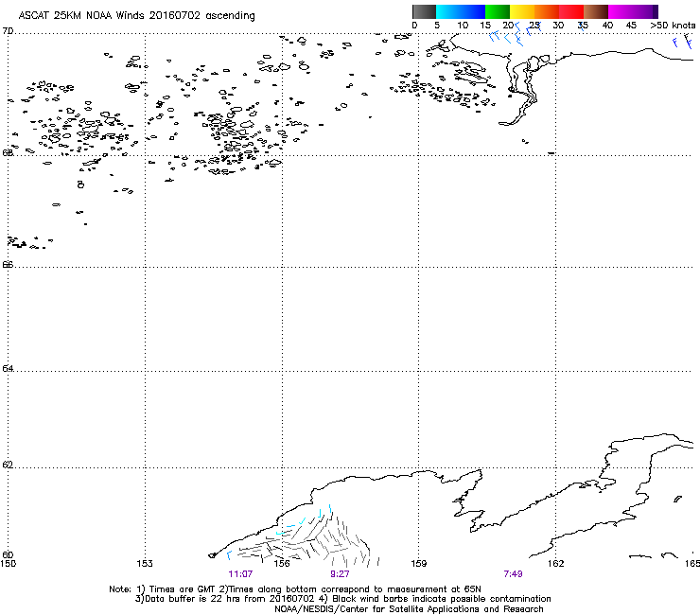Click the brown 35-40 knots legend segment
Viewport: 700px width, 615px height.
(596, 11)
